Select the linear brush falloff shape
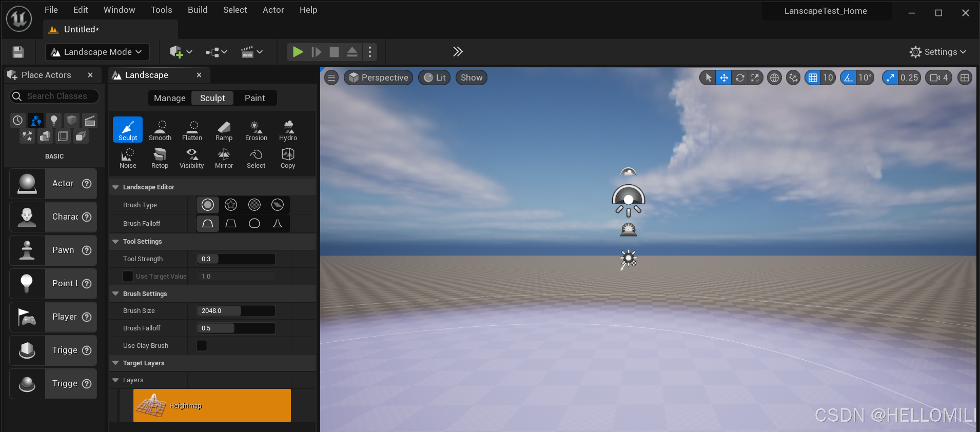The image size is (980, 432). coord(231,223)
